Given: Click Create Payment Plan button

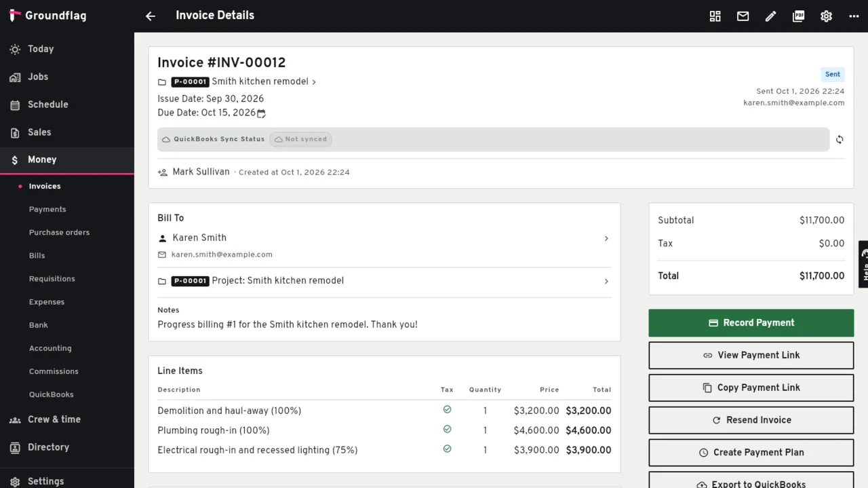Looking at the screenshot, I should [x=751, y=453].
